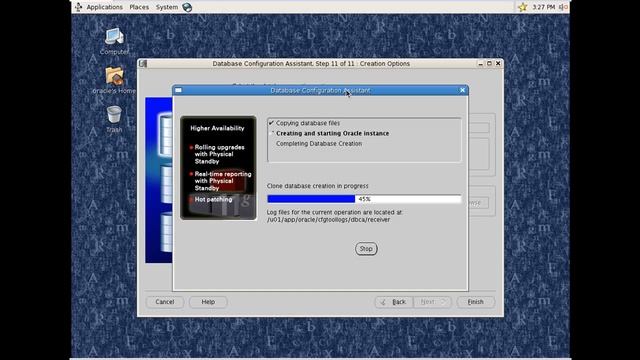Image resolution: width=640 pixels, height=360 pixels.
Task: Minimize the Creation Options window
Action: [480, 64]
